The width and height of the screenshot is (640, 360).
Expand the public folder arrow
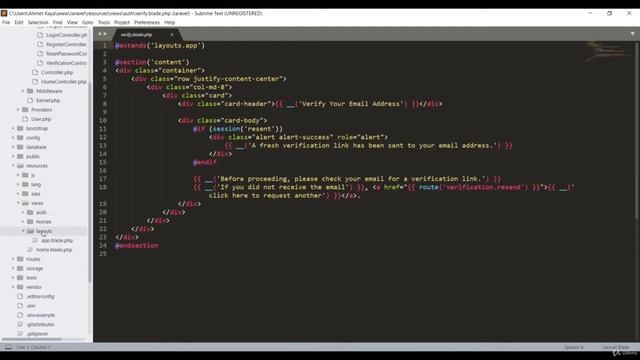13,156
